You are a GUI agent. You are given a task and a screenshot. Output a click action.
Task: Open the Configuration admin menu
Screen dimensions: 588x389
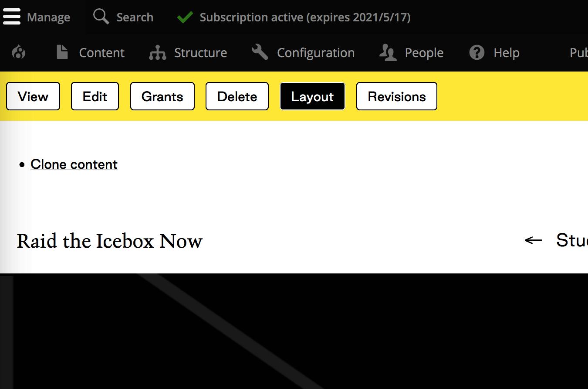coord(316,53)
